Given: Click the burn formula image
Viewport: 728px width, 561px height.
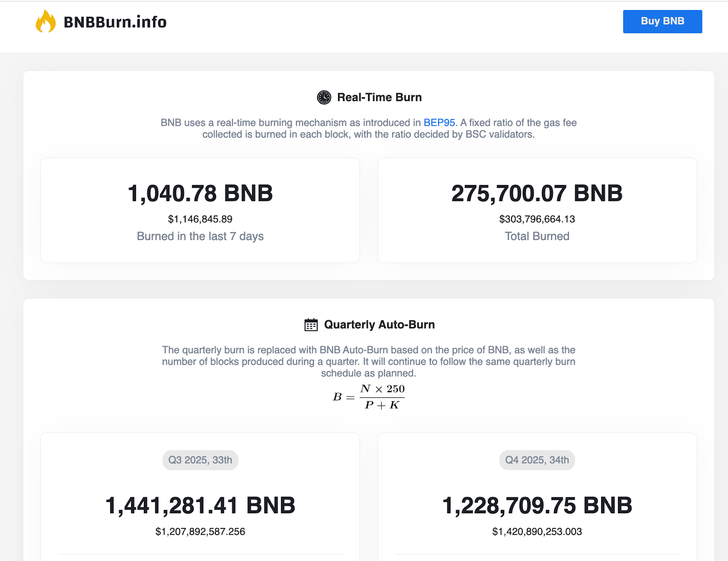Looking at the screenshot, I should pos(369,396).
